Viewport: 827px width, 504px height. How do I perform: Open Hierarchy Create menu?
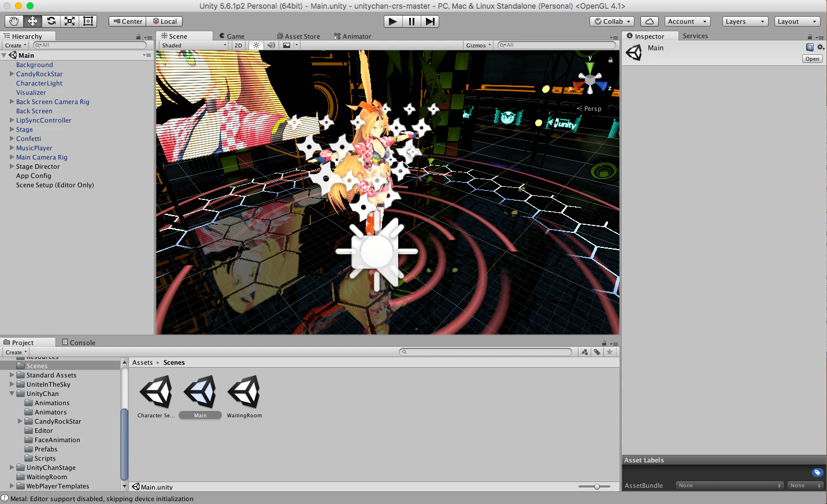(x=16, y=45)
